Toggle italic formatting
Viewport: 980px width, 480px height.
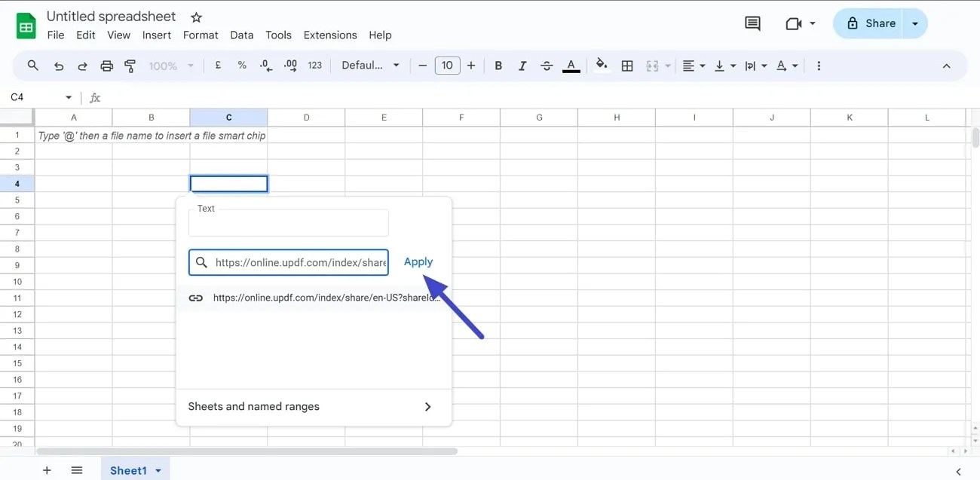click(x=522, y=66)
